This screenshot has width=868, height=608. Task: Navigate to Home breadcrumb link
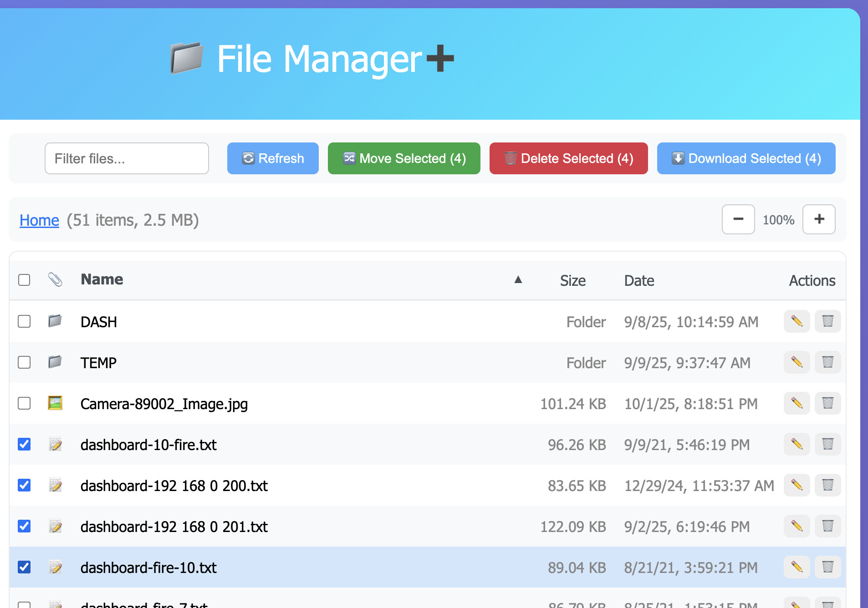click(39, 220)
